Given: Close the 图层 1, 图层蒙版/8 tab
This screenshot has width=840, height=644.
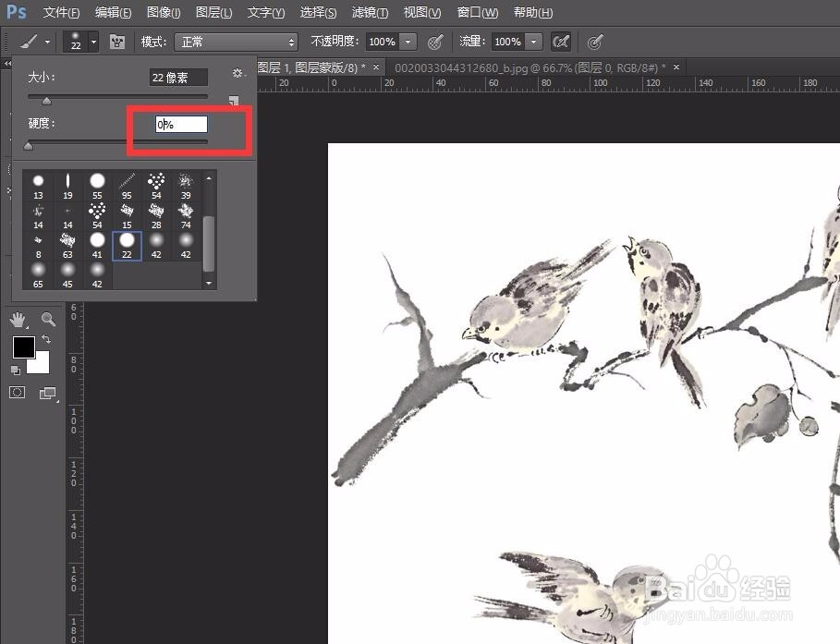Looking at the screenshot, I should click(x=376, y=67).
